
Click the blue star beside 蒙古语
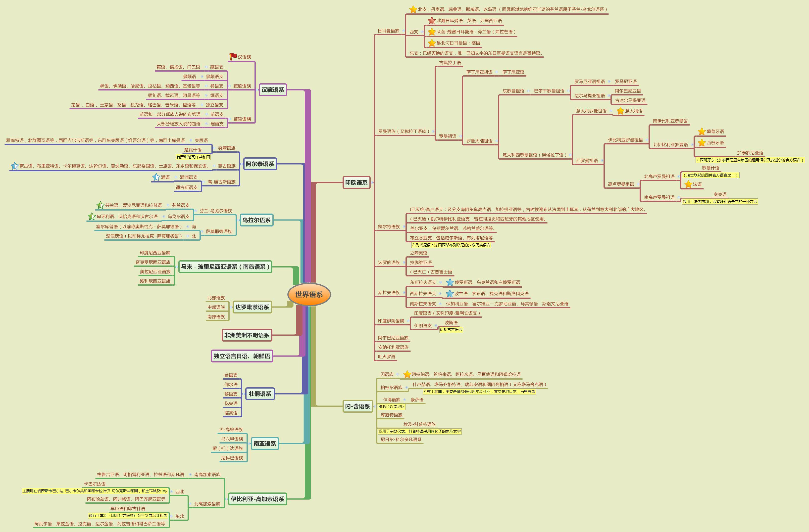pos(15,166)
